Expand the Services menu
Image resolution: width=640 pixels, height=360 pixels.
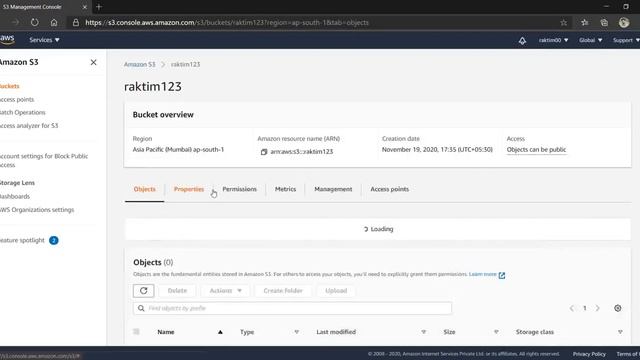click(x=44, y=40)
